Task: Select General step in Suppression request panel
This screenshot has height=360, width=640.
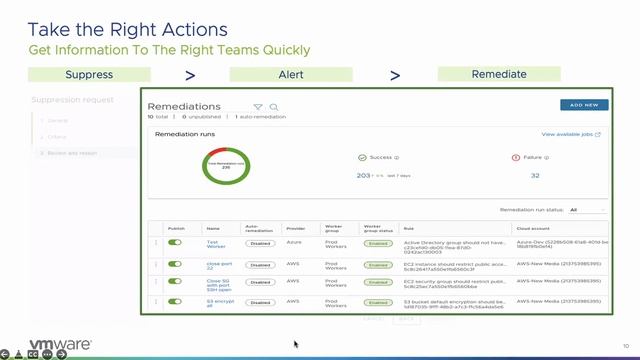Action: click(57, 121)
